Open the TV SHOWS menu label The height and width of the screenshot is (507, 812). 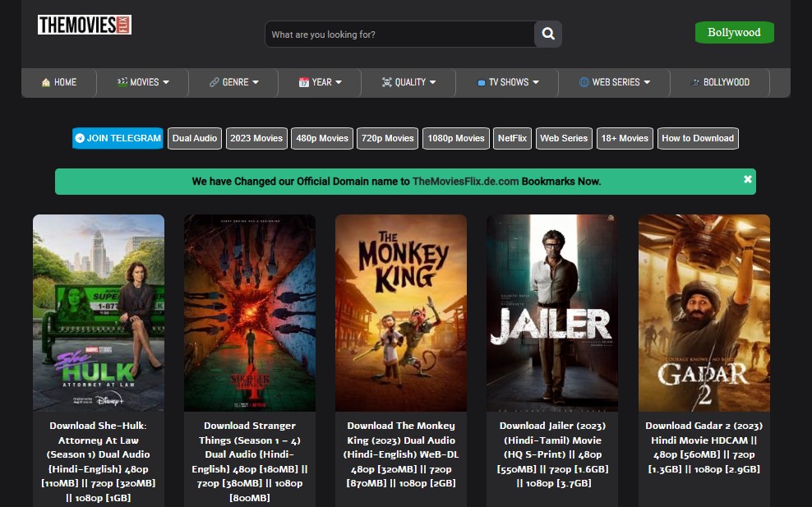(509, 82)
